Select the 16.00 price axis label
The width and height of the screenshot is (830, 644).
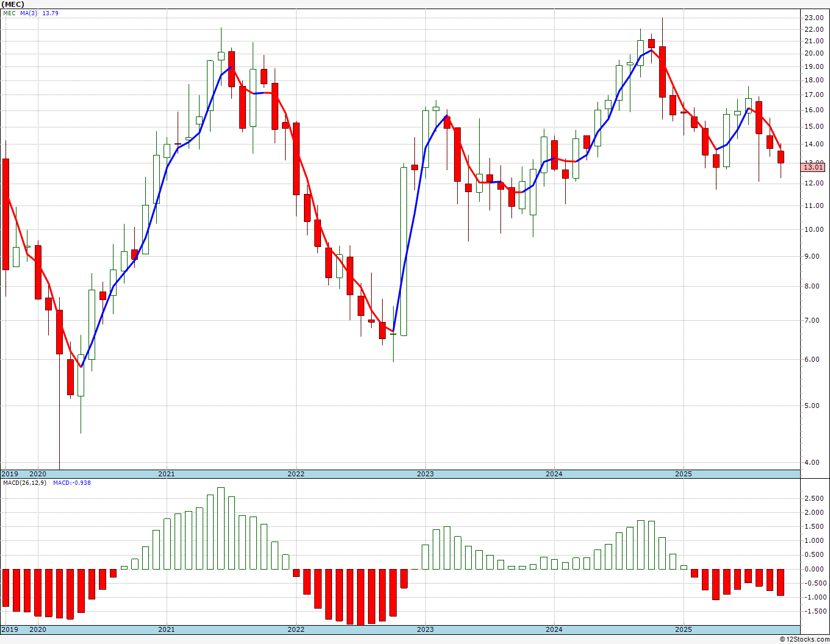coord(814,110)
